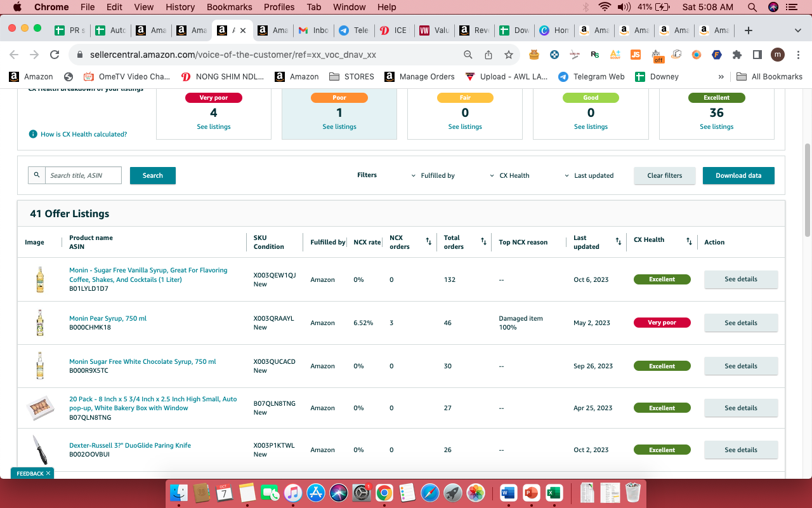Show hidden bookmarks overflow chevron
This screenshot has height=508, width=812.
(721, 76)
